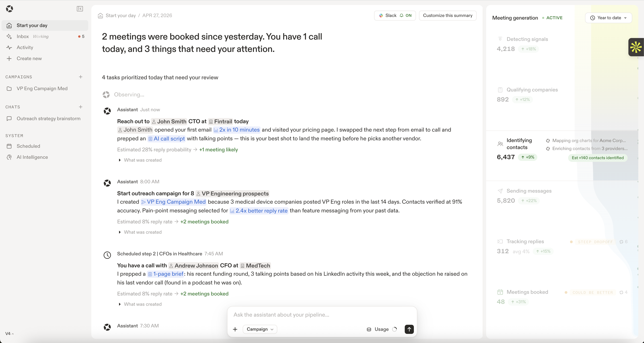The height and width of the screenshot is (343, 644).
Task: Click the Observing status spinner icon
Action: [x=106, y=94]
